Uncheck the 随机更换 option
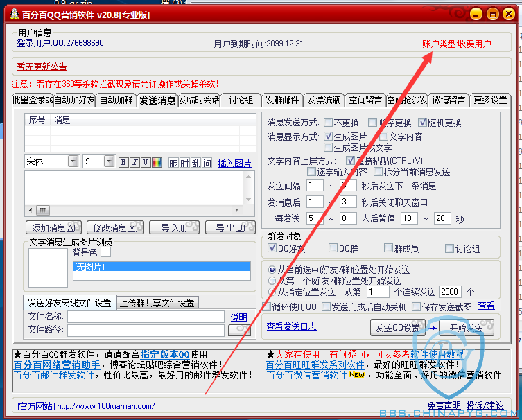 point(422,123)
